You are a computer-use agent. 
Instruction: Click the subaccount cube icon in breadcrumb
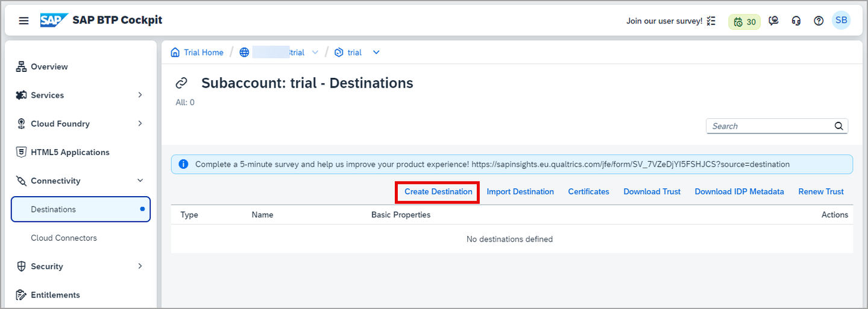pyautogui.click(x=339, y=53)
